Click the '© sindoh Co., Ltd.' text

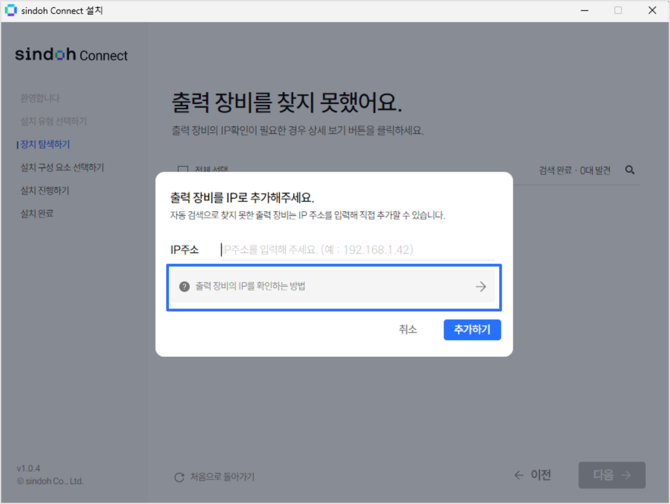(x=50, y=481)
